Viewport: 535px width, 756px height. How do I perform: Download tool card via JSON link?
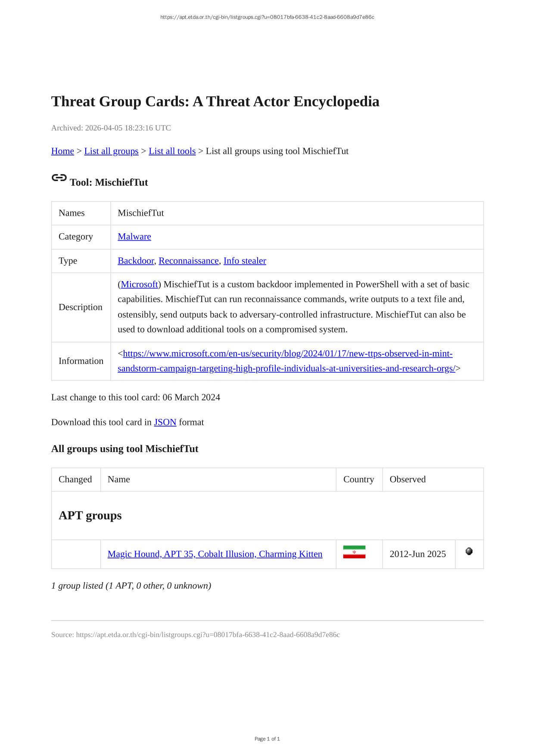click(x=165, y=422)
